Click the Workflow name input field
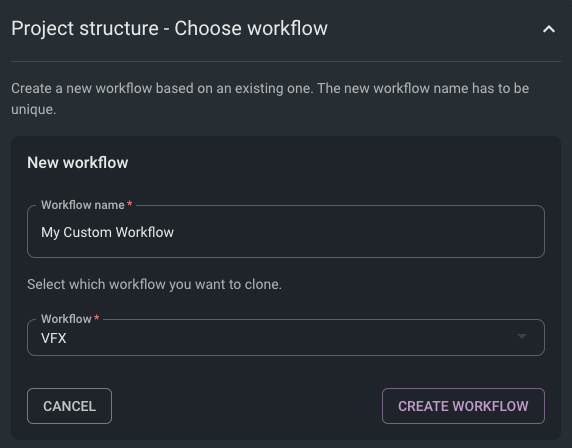The image size is (572, 448). point(286,232)
